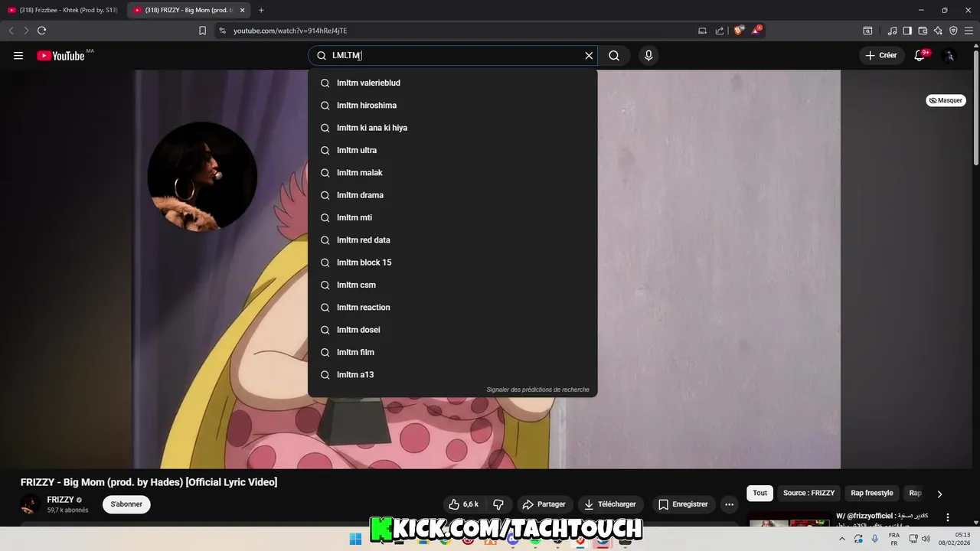Select the Rap freestyle chip
The image size is (980, 551).
click(x=872, y=494)
